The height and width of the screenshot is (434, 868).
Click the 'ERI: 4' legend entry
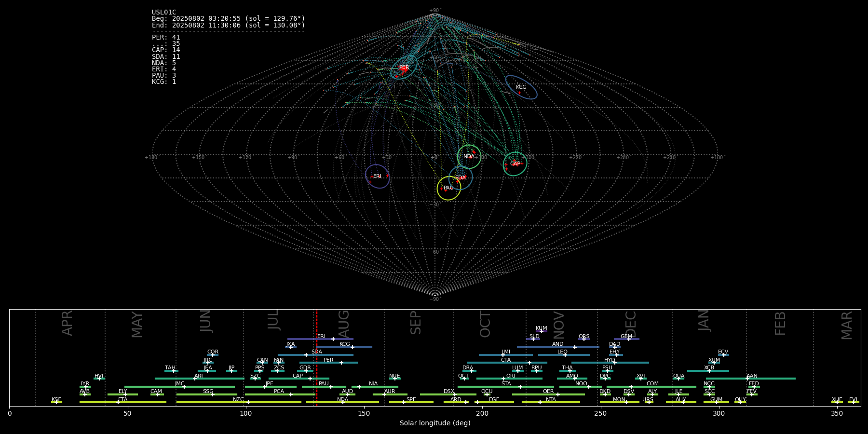(x=164, y=69)
